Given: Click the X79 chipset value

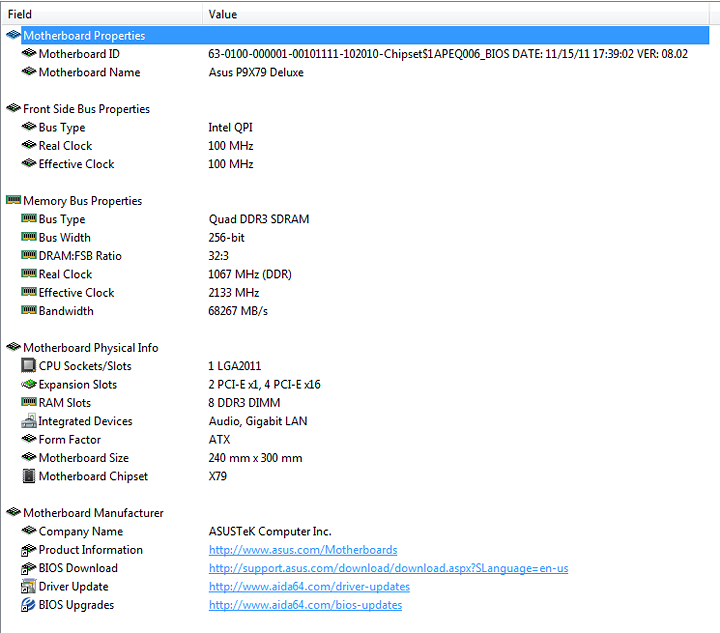Looking at the screenshot, I should click(218, 476).
